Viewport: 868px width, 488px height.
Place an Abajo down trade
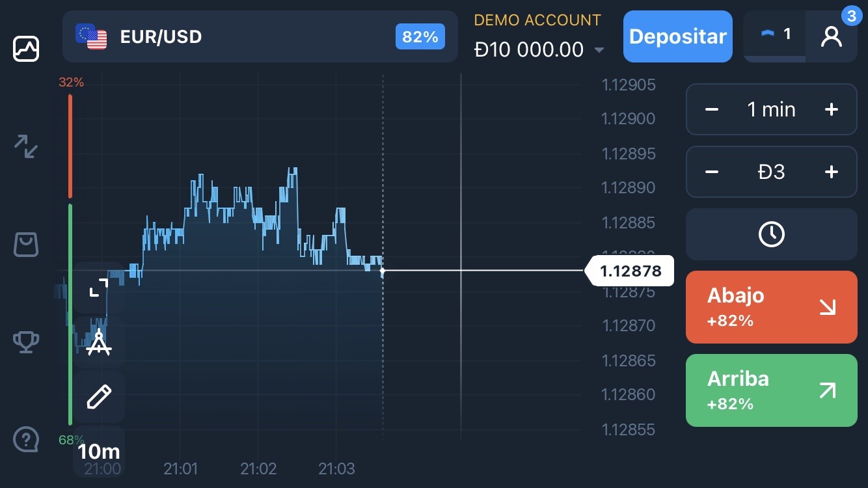pos(772,307)
